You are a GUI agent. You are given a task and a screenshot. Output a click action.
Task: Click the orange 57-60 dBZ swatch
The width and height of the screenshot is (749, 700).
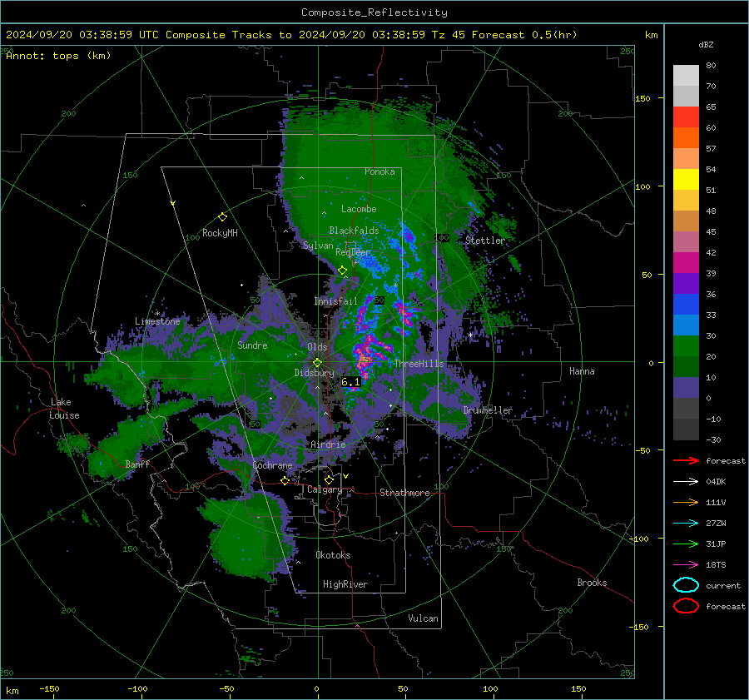coord(686,138)
